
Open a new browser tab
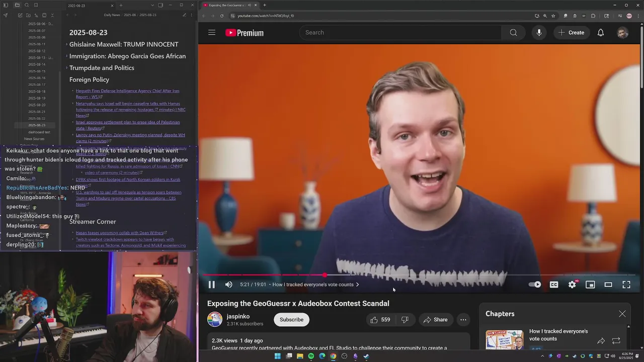pos(265,5)
